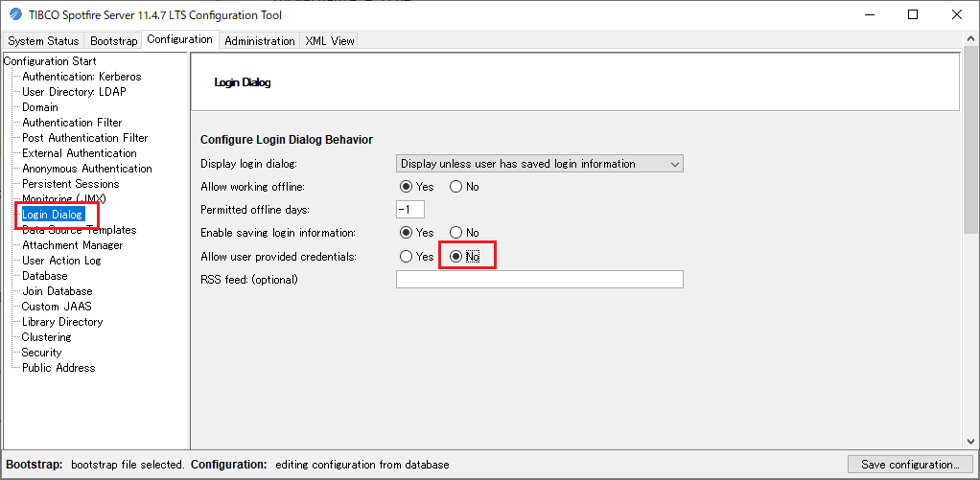Open User Action Log settings
Image resolution: width=980 pixels, height=480 pixels.
click(x=61, y=261)
